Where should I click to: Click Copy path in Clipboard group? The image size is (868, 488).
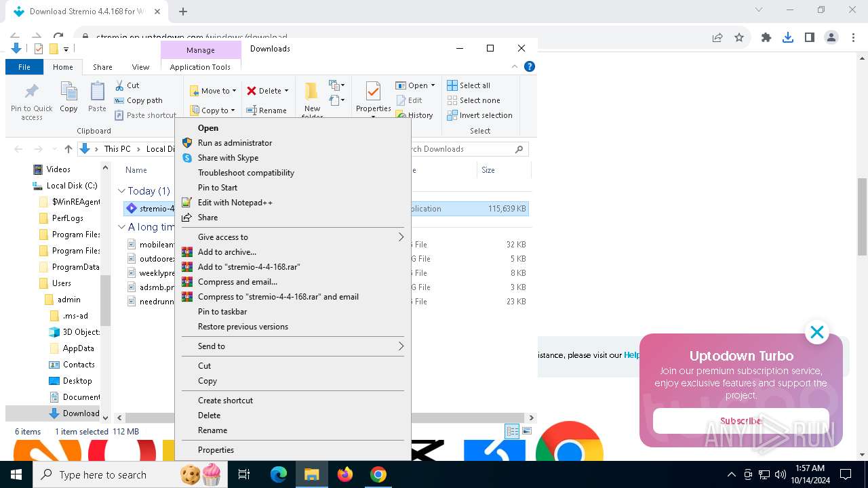click(138, 100)
